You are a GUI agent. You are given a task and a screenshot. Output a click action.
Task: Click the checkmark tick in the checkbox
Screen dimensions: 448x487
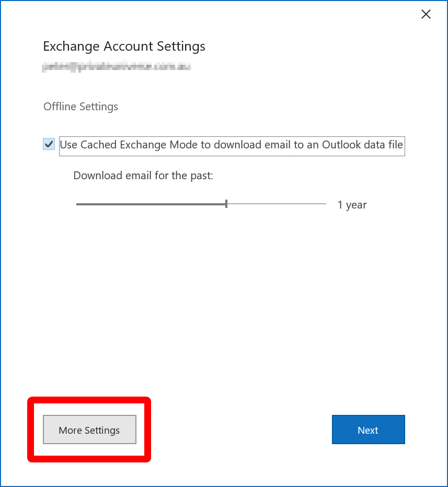(49, 144)
